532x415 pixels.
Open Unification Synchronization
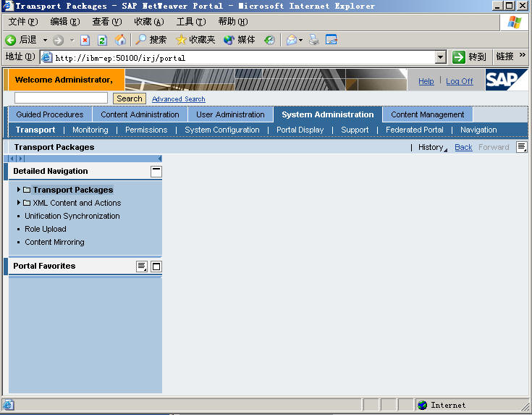tap(72, 216)
